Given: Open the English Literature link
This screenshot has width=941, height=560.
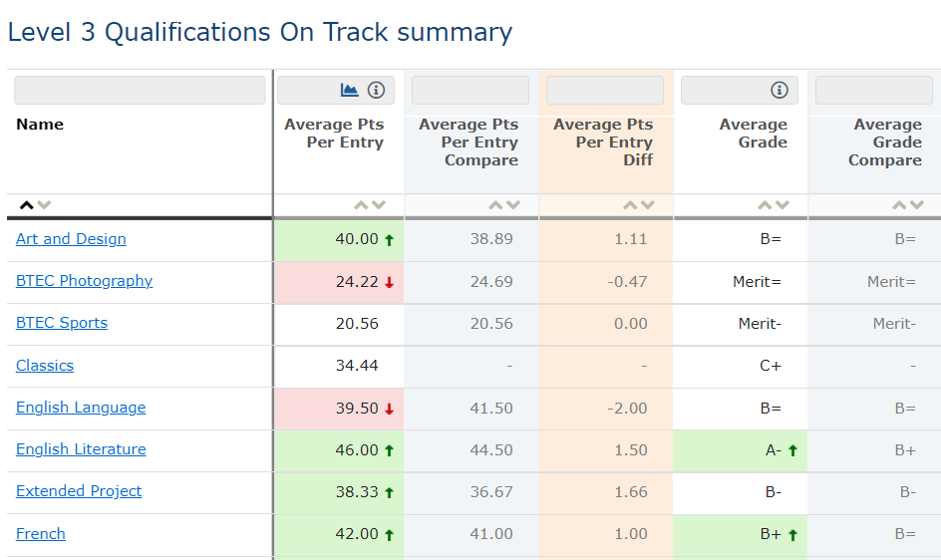Looking at the screenshot, I should [x=81, y=449].
